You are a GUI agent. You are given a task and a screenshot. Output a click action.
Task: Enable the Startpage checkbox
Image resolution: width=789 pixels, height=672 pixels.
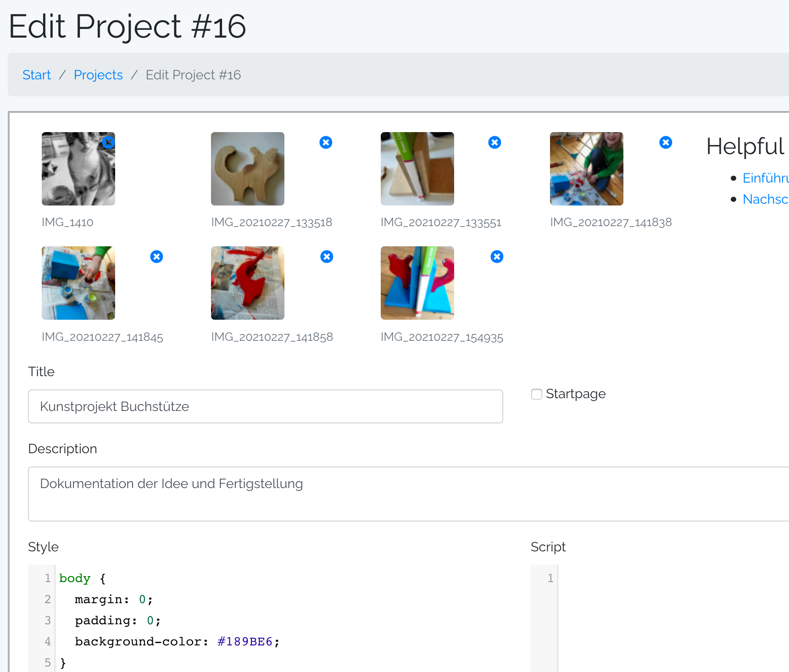536,394
